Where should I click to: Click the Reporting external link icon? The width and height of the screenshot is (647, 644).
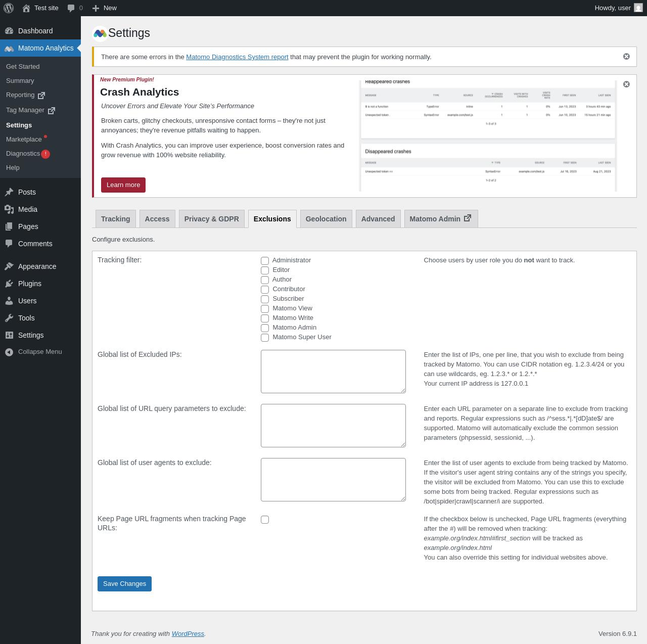click(x=41, y=96)
